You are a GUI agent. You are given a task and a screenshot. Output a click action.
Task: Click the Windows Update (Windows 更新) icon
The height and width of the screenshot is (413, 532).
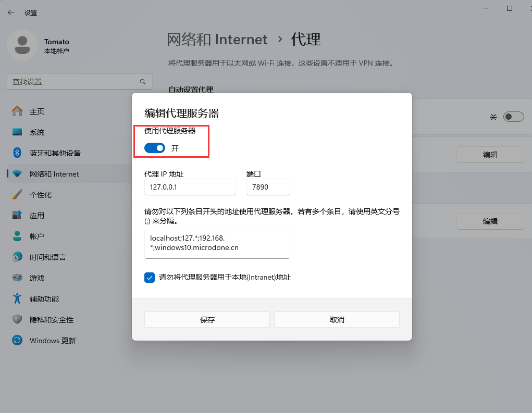[x=17, y=341]
